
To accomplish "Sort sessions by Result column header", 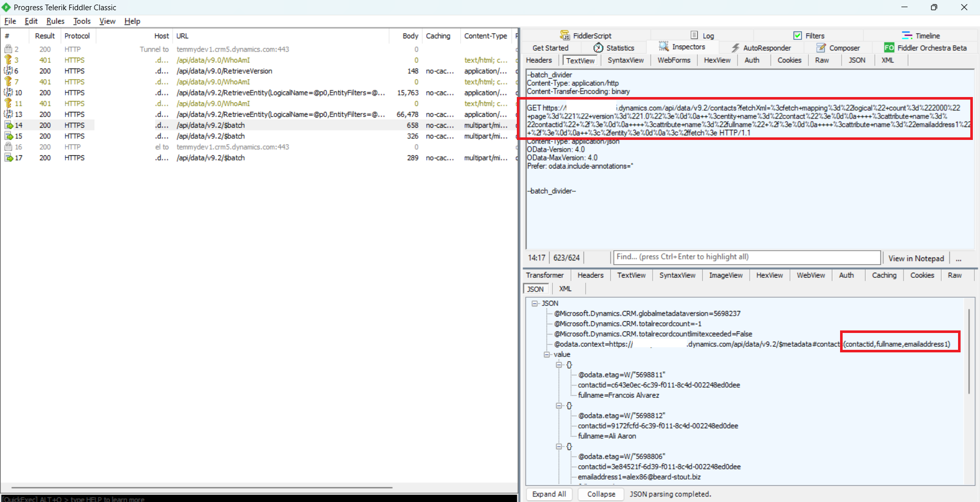I will point(45,36).
